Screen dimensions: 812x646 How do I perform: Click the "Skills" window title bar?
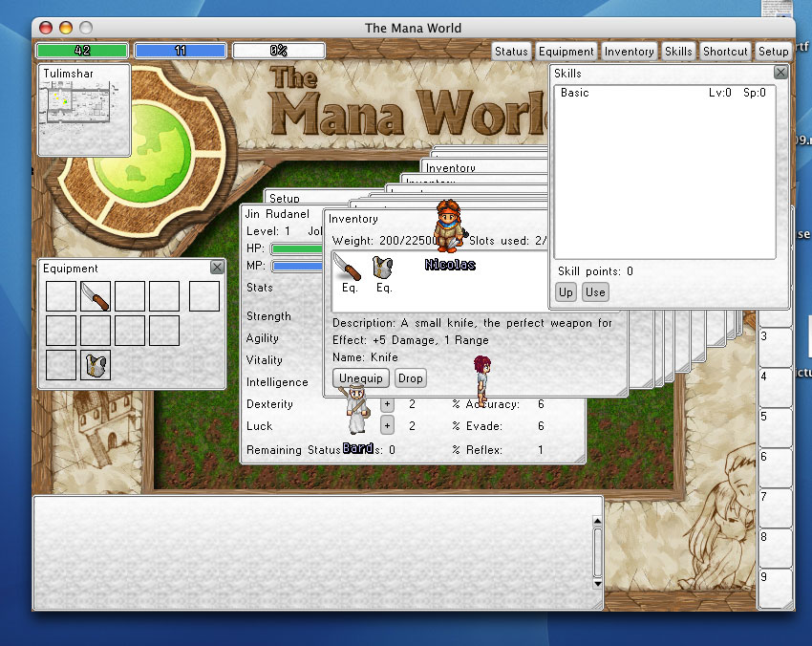(x=661, y=73)
